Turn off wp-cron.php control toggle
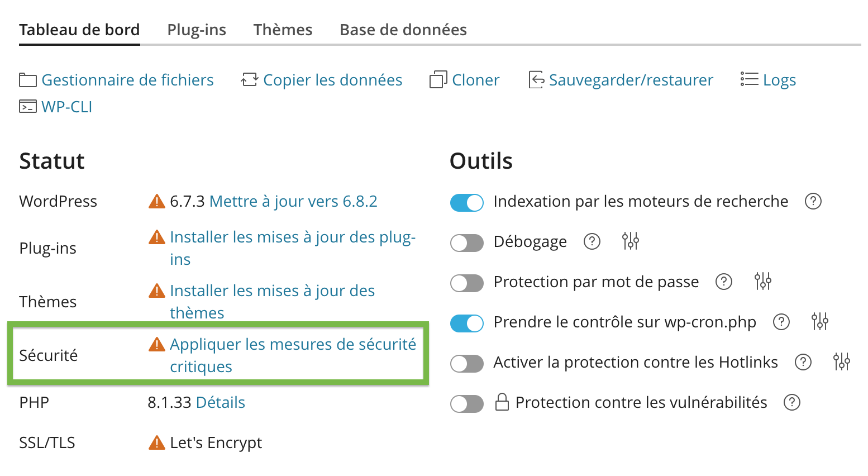 (467, 323)
